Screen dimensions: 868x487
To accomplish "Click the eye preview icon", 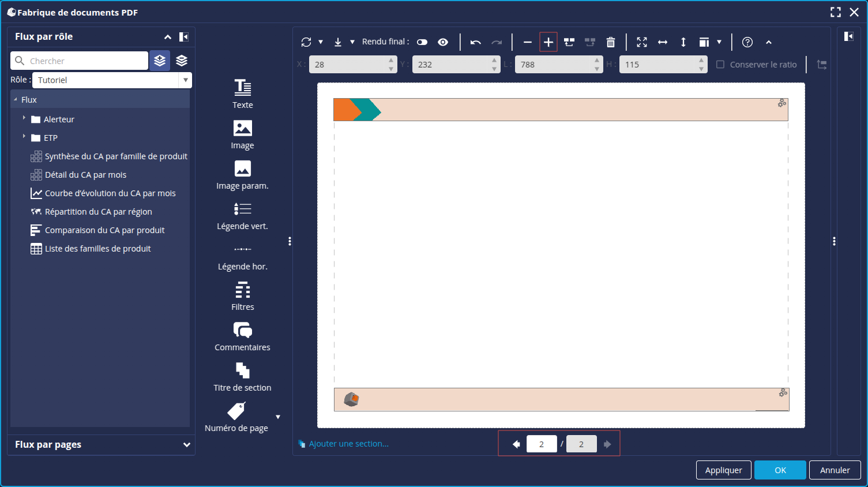I will pyautogui.click(x=443, y=42).
